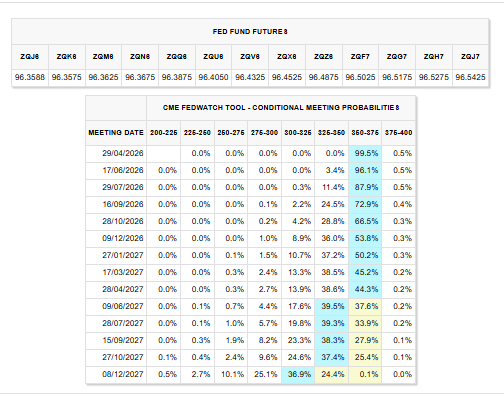Viewport: 504px width, 396px height.
Task: Select the ZQH7 contract header
Action: (434, 57)
